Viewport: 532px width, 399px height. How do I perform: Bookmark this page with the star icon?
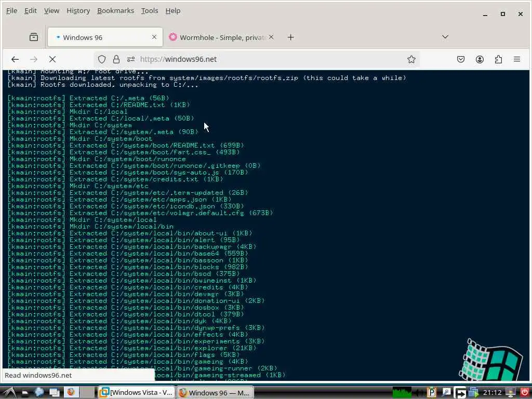(x=411, y=59)
